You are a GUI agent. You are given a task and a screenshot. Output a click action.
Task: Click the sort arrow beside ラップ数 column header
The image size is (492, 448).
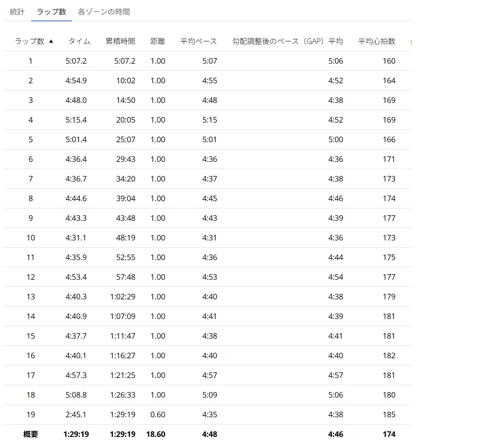[x=51, y=41]
